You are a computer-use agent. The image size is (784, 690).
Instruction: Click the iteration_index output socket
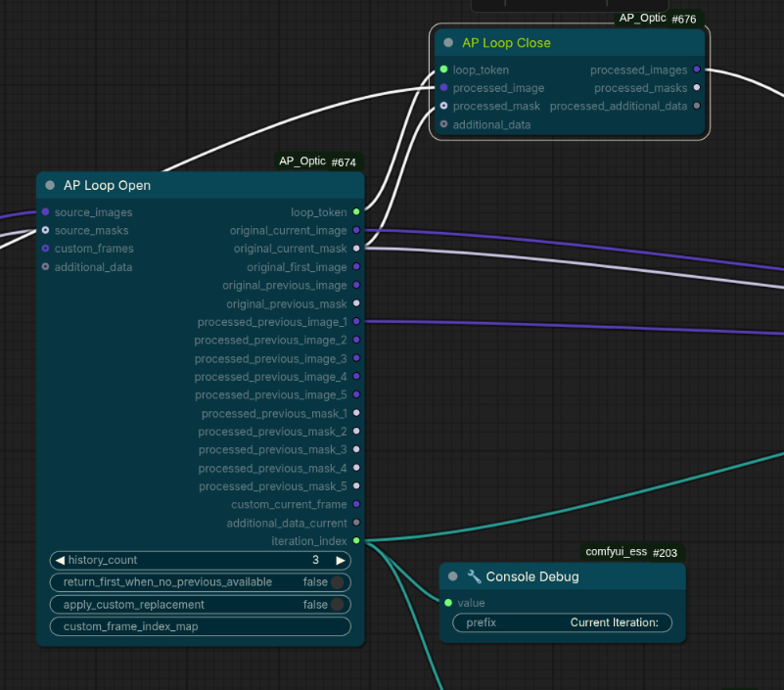pos(356,540)
